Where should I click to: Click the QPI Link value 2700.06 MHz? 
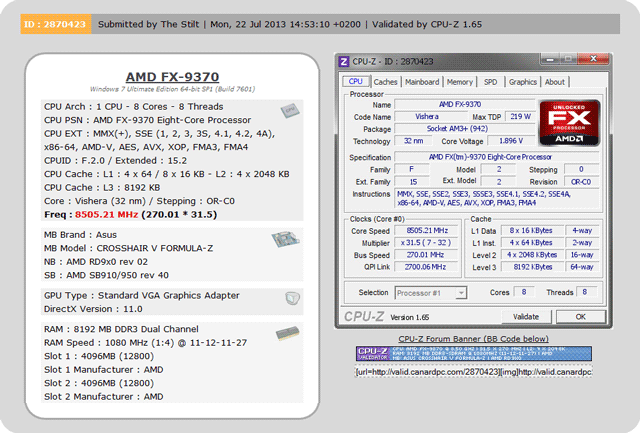click(427, 267)
